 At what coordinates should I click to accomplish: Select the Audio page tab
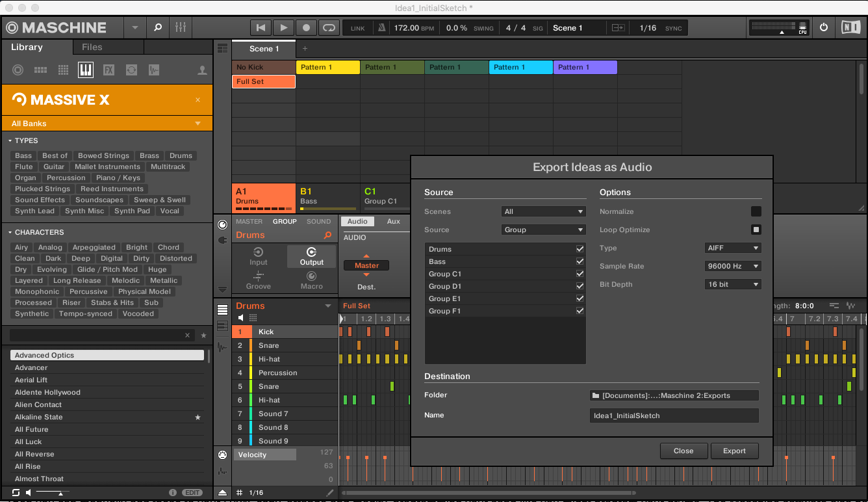point(357,222)
